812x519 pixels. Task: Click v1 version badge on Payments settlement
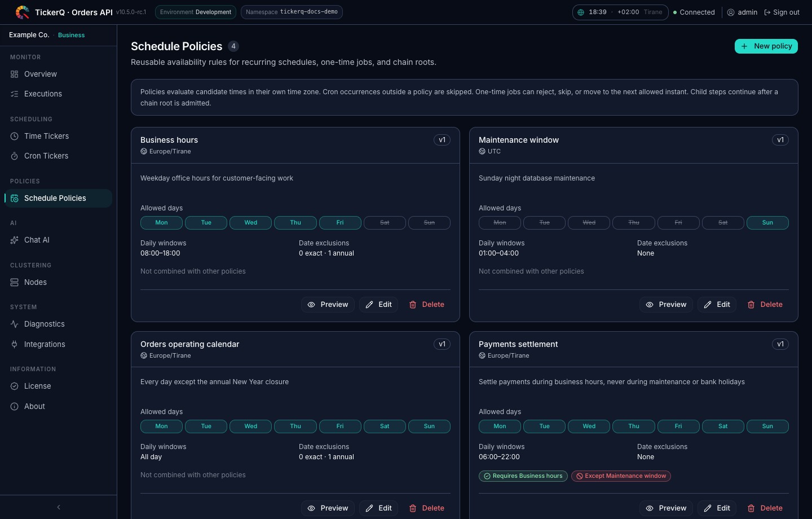(780, 344)
